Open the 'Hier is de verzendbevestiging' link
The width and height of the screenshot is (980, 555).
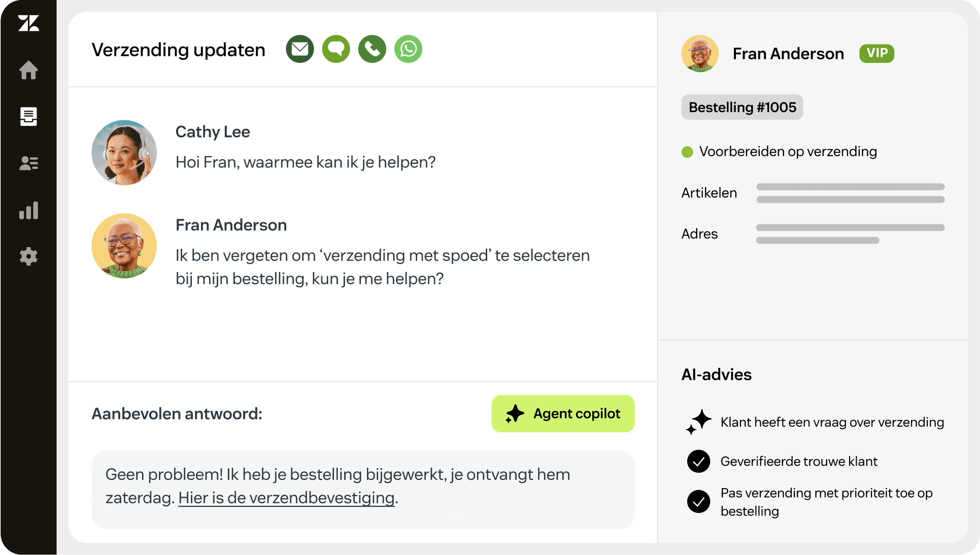tap(286, 498)
